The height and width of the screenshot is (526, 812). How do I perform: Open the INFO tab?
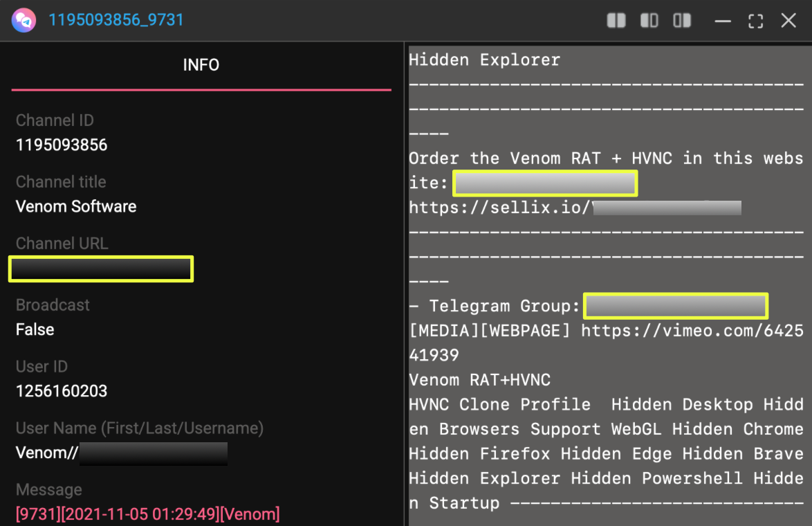(x=201, y=65)
